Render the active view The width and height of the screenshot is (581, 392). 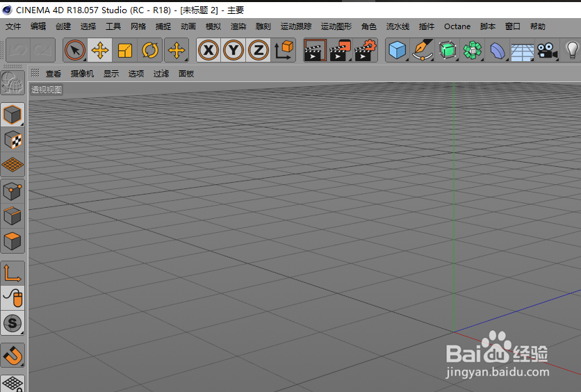(315, 50)
